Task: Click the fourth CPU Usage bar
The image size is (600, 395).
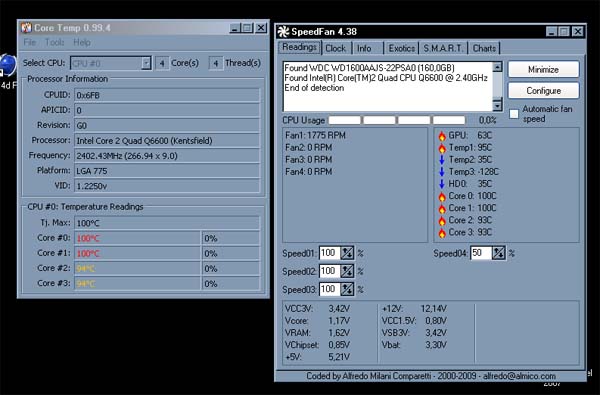Action: [x=449, y=120]
